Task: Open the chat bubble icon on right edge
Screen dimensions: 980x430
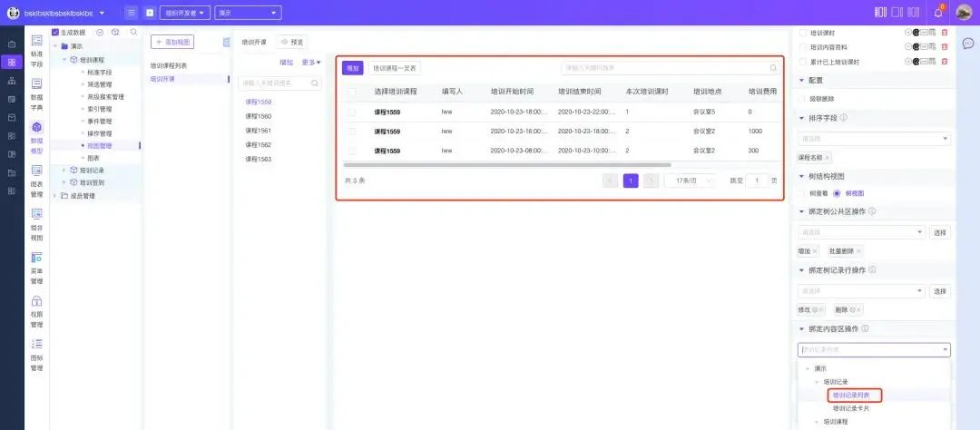Action: coord(967,44)
